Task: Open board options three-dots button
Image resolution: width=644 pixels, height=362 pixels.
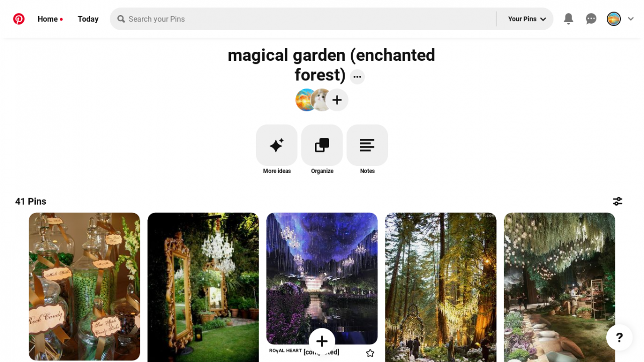Action: (357, 77)
